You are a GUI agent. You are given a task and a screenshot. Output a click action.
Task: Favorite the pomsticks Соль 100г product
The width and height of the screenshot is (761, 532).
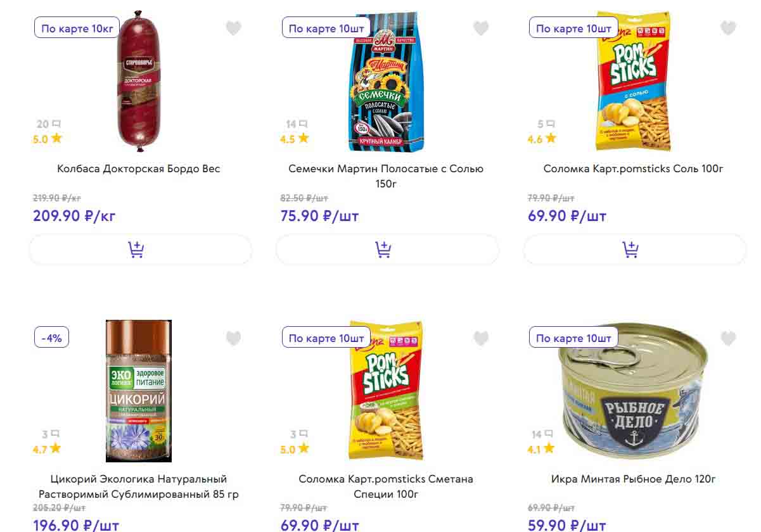pyautogui.click(x=728, y=28)
